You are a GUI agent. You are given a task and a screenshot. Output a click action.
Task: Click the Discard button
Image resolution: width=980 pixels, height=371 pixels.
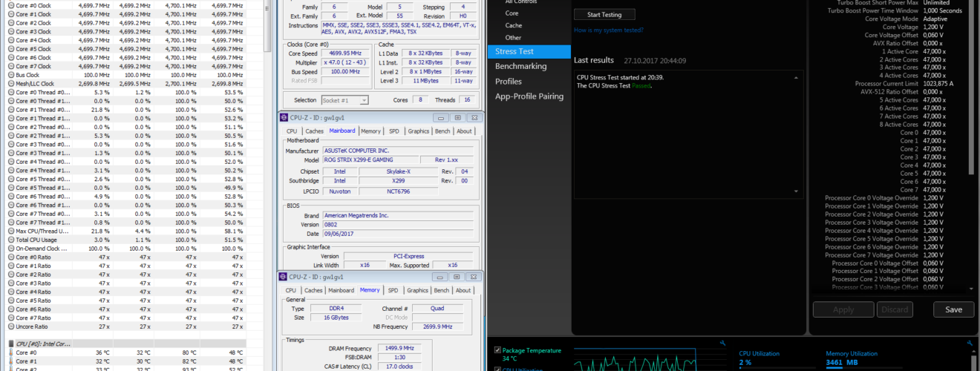(x=895, y=310)
